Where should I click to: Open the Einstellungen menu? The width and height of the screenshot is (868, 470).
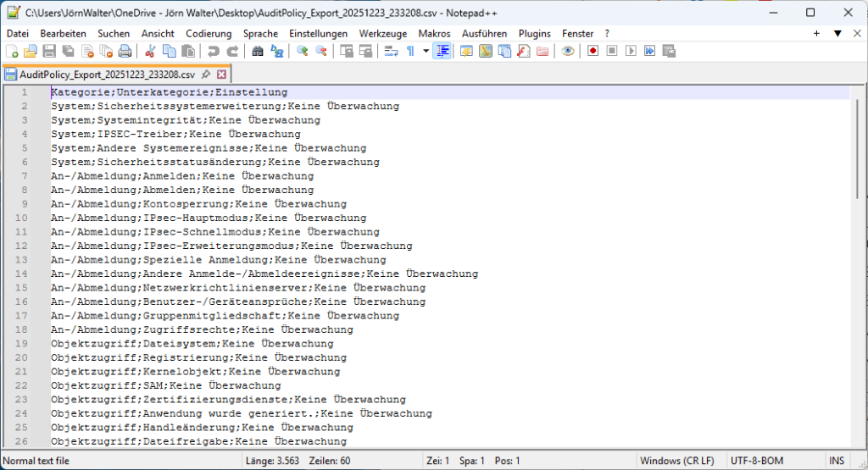pos(318,33)
